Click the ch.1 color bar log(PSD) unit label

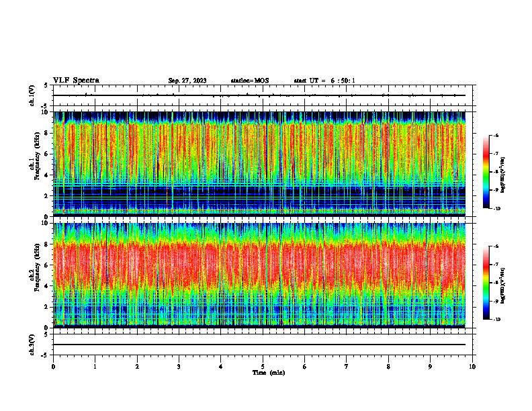tap(503, 175)
